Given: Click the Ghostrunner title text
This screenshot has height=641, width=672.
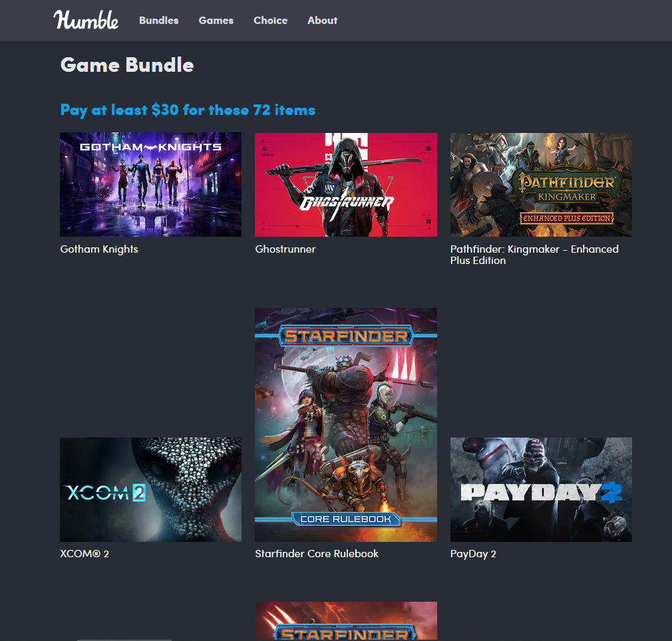Looking at the screenshot, I should coord(285,249).
